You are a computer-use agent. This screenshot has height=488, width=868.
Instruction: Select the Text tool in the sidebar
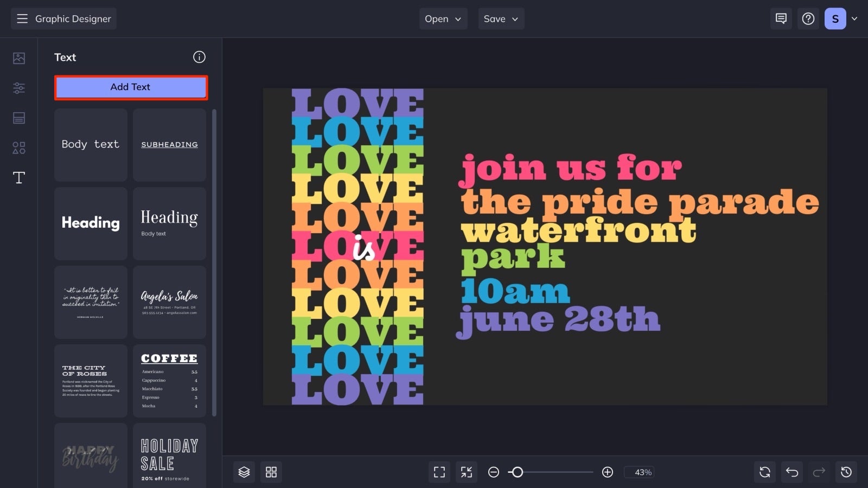[x=18, y=177]
